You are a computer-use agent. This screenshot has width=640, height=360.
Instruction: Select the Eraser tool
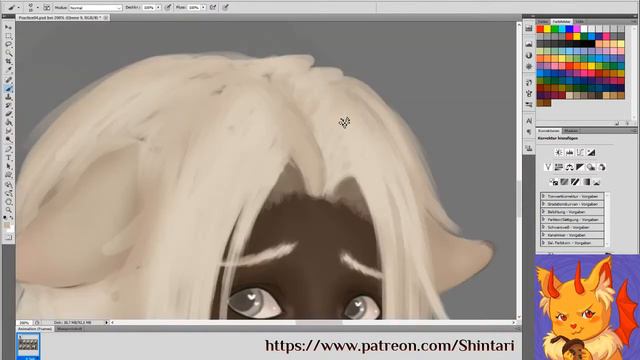[x=8, y=113]
